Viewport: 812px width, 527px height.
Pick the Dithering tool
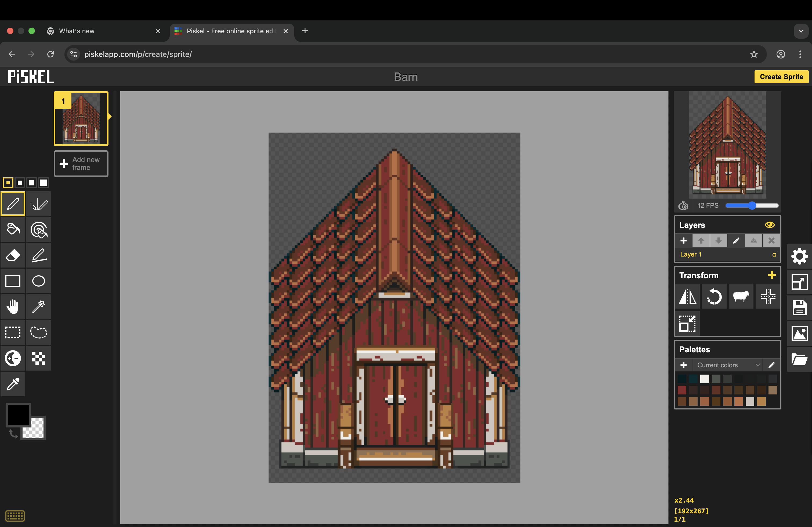click(39, 358)
